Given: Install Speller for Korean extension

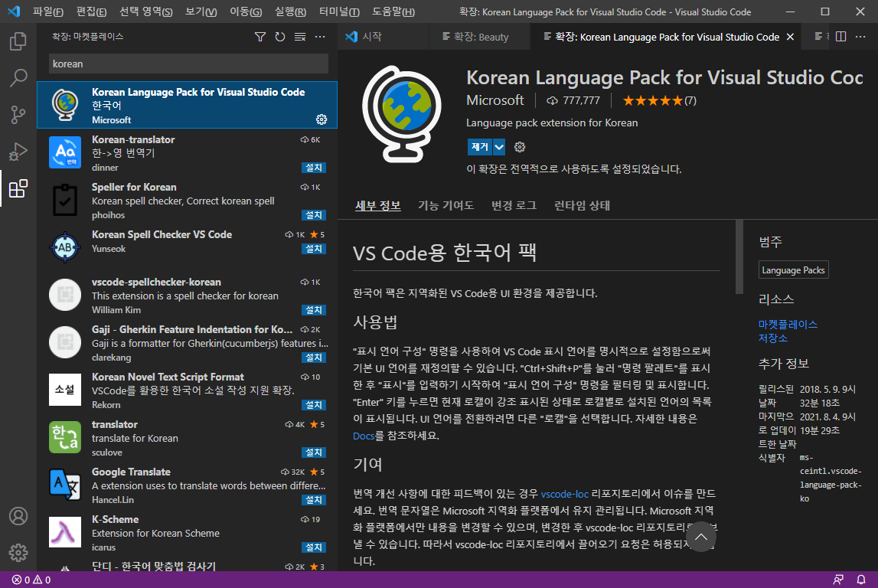Looking at the screenshot, I should pos(314,215).
